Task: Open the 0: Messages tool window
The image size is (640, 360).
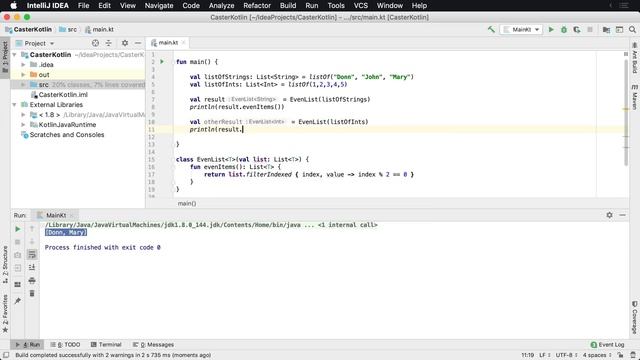Action: click(153, 344)
